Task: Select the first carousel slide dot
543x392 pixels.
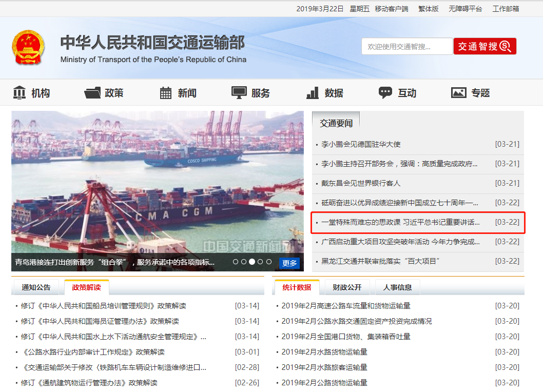Action: 236,262
